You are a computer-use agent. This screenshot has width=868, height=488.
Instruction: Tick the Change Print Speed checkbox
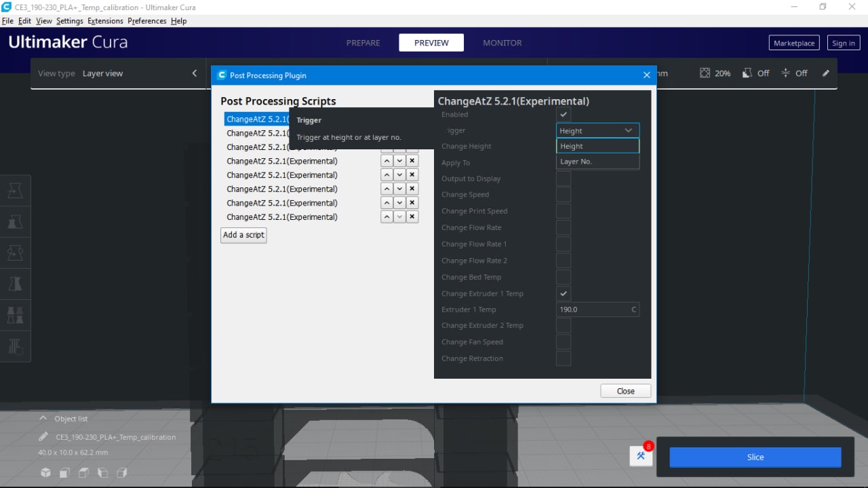(x=564, y=211)
